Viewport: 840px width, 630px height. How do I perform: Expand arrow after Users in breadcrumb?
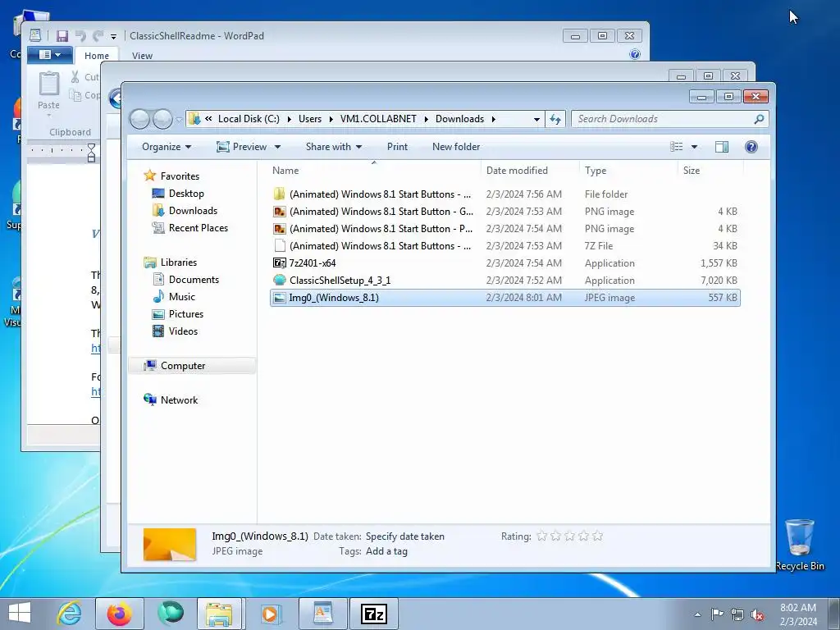(x=331, y=119)
